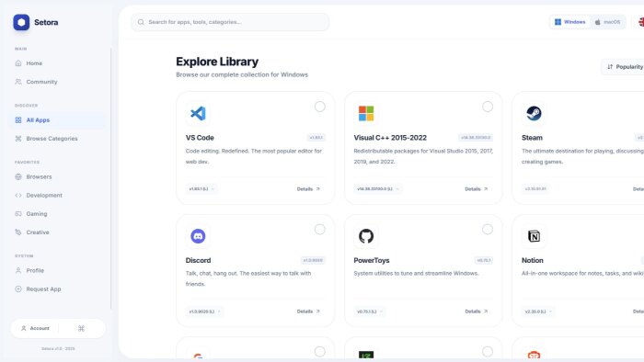Image resolution: width=644 pixels, height=362 pixels.
Task: Click the Profile person icon
Action: 18,270
